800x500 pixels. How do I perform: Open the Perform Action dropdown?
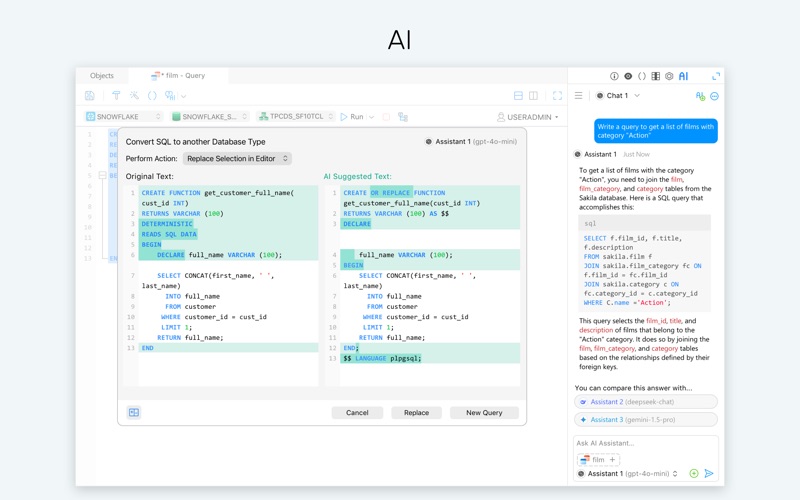[x=237, y=159]
